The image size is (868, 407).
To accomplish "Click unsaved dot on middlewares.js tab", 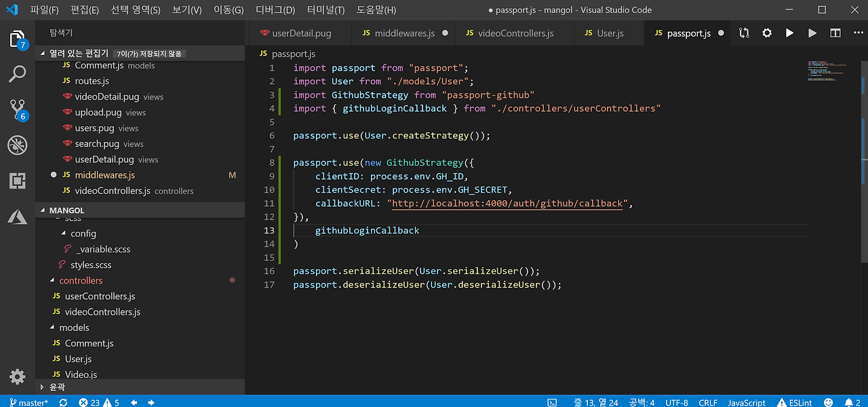I will 446,33.
